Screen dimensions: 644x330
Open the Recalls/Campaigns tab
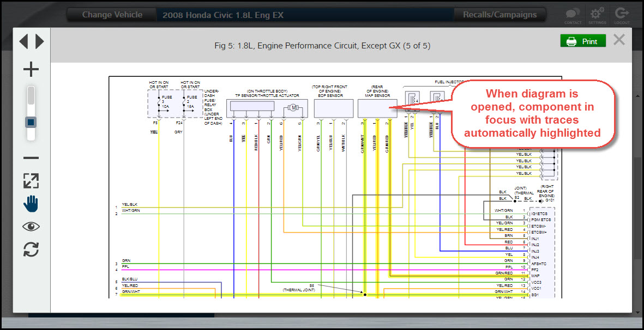(499, 15)
